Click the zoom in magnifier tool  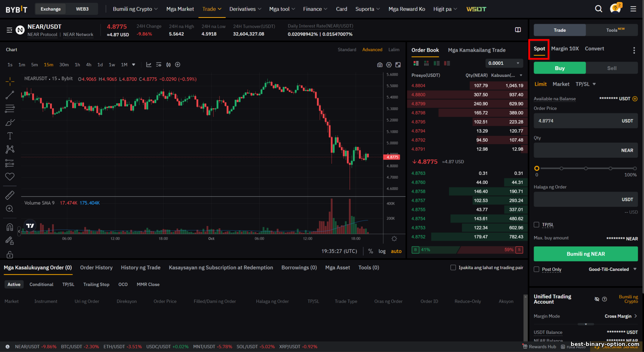click(10, 209)
